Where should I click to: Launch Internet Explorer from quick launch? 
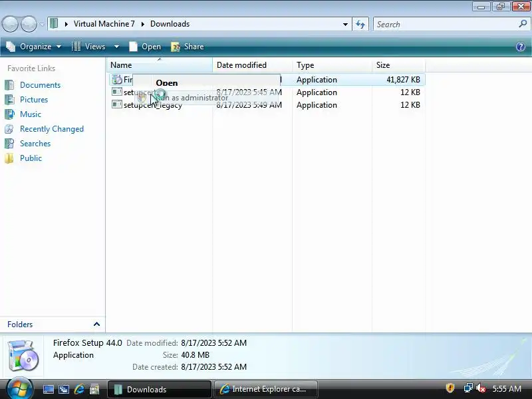tap(79, 389)
